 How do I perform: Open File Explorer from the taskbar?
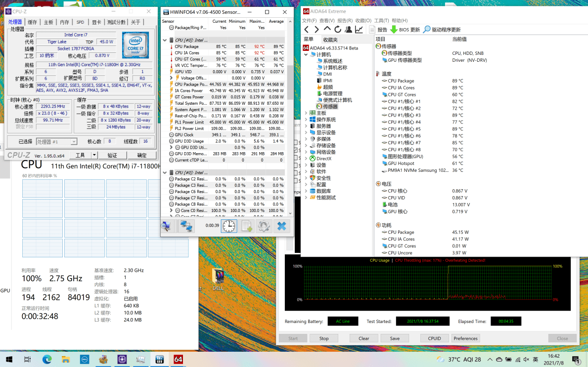coord(66,360)
